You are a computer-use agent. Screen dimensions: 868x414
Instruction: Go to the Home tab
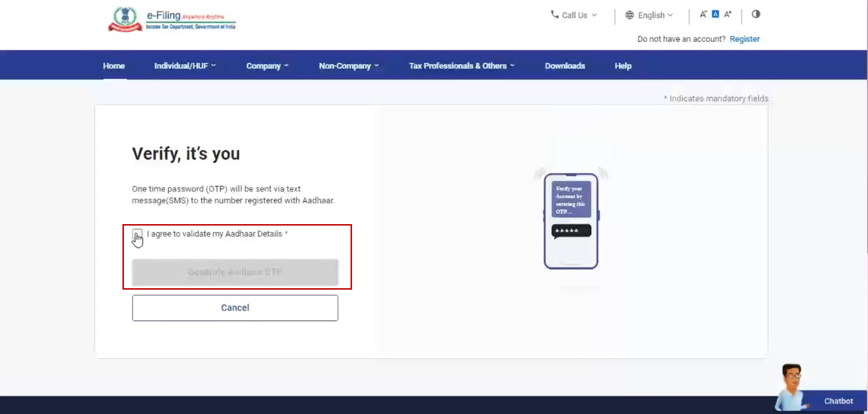point(114,66)
